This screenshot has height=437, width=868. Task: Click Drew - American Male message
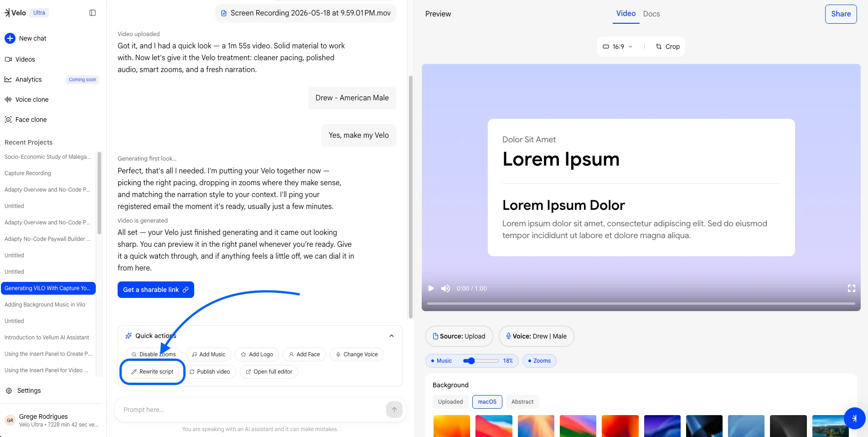click(x=352, y=98)
